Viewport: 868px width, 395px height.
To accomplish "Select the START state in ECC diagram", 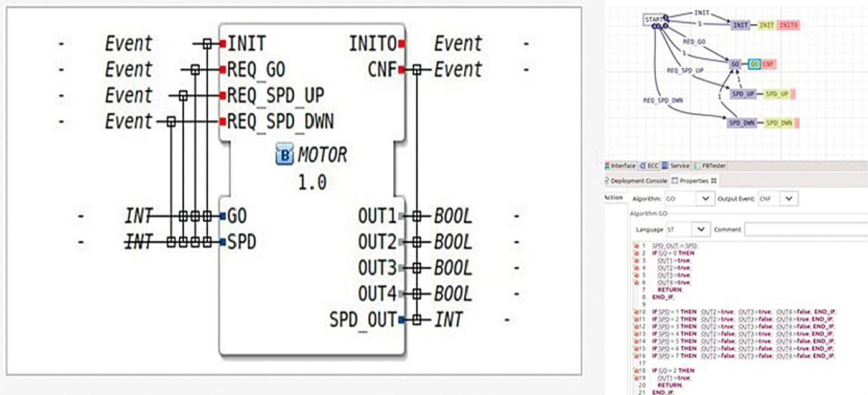I will [653, 20].
